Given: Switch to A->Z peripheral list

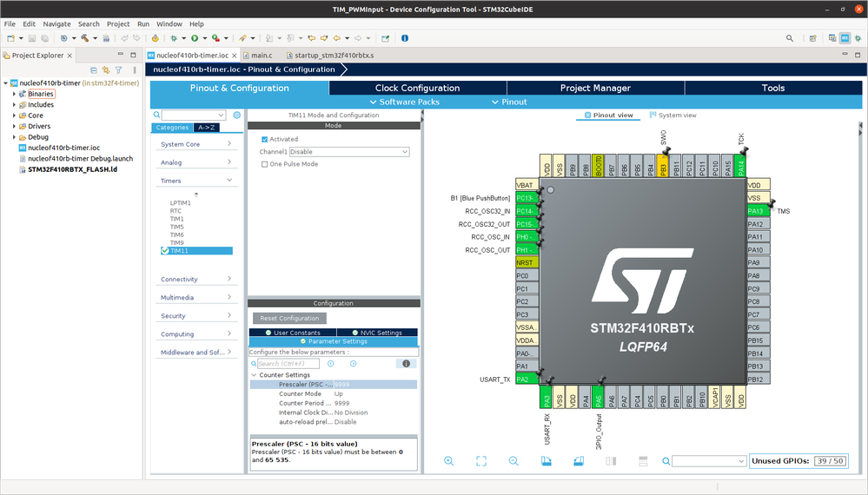Looking at the screenshot, I should click(x=206, y=127).
